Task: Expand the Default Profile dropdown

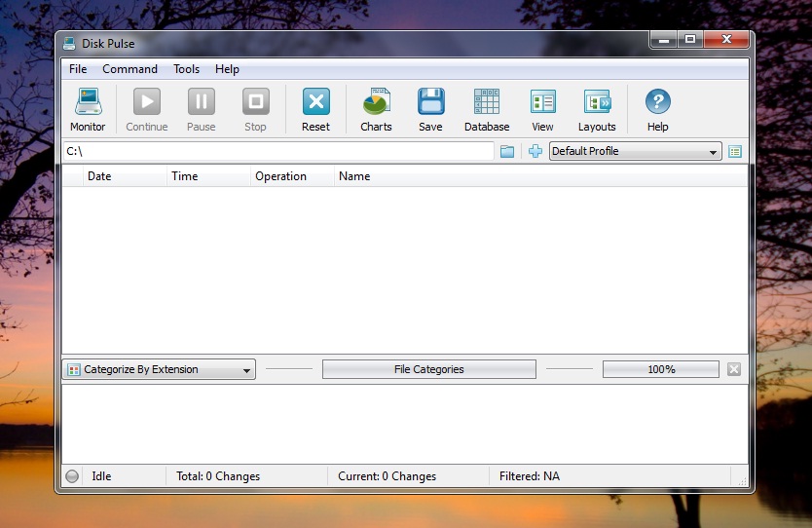Action: 636,151
